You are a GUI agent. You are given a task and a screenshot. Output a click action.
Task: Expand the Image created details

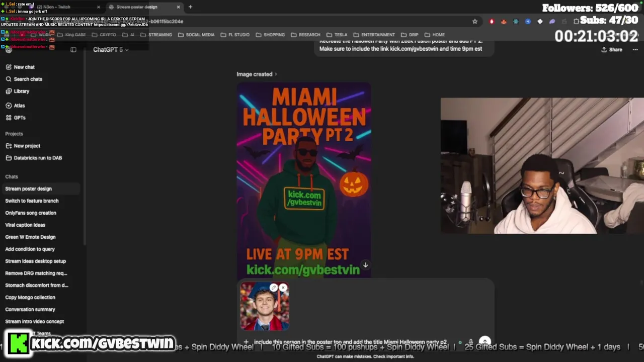pyautogui.click(x=257, y=74)
